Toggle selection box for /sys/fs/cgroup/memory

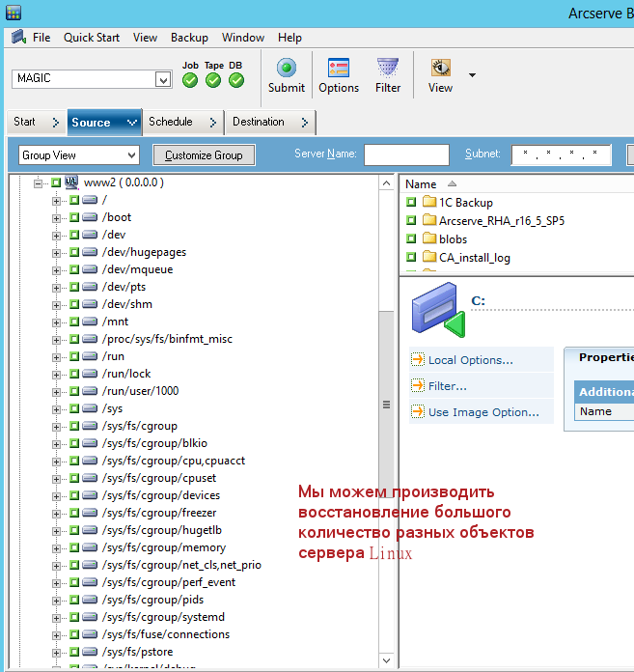74,547
